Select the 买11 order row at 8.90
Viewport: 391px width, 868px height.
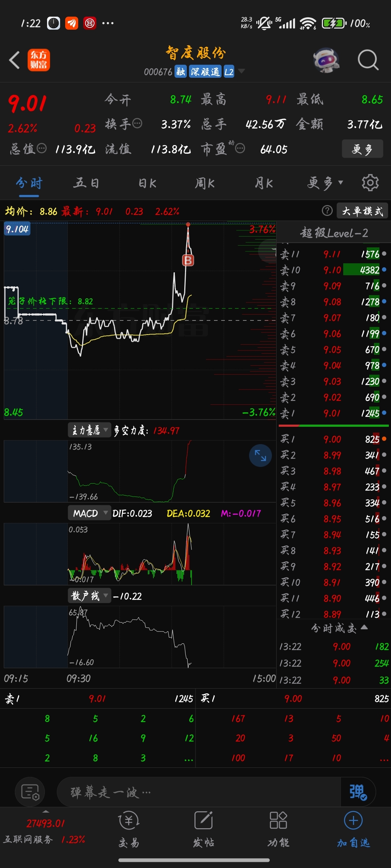tap(333, 598)
